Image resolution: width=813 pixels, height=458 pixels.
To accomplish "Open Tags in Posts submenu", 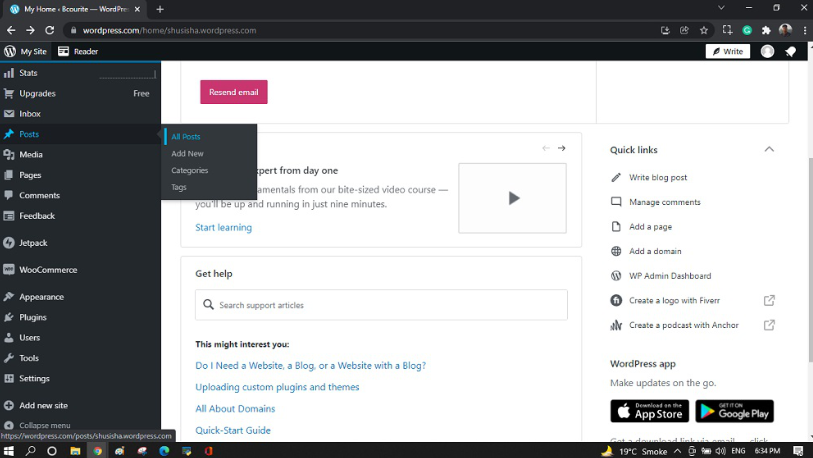I will pyautogui.click(x=179, y=187).
